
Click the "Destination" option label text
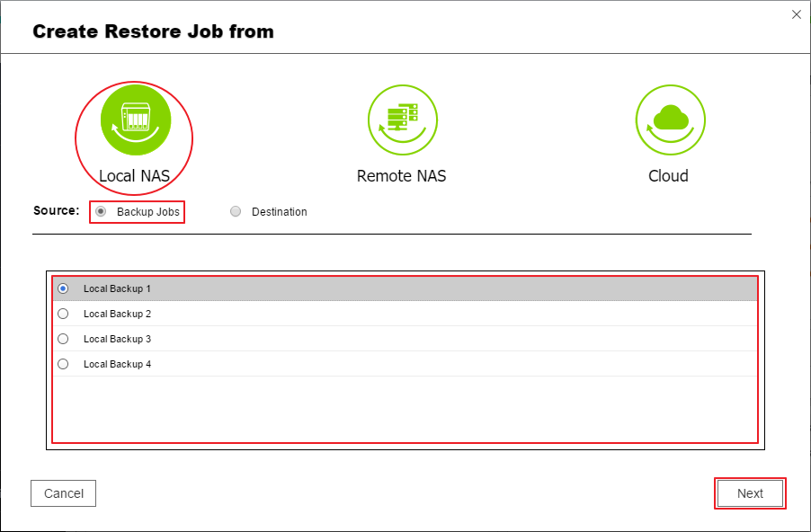279,212
